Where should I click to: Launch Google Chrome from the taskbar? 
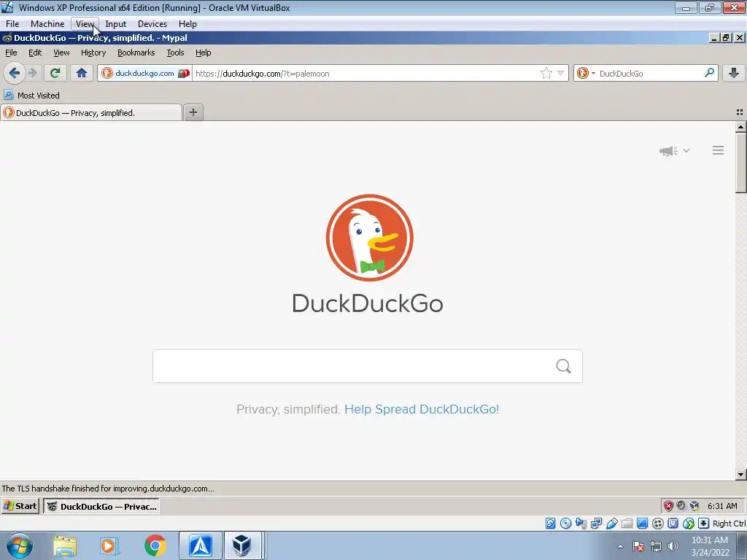pyautogui.click(x=155, y=546)
